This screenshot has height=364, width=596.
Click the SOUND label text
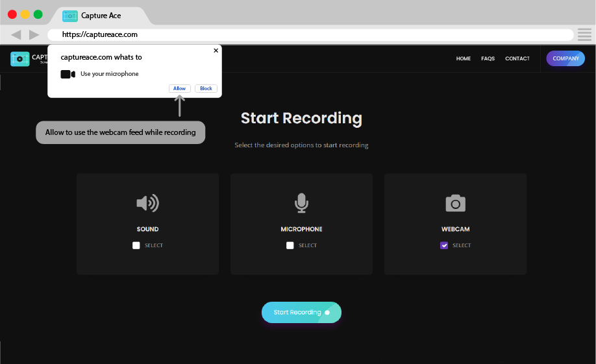tap(148, 229)
